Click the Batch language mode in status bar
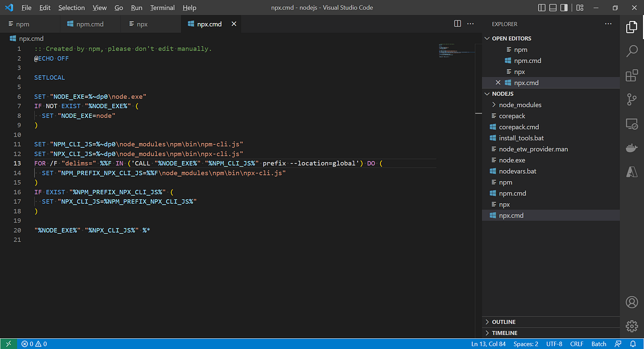The image size is (644, 349). coord(598,344)
